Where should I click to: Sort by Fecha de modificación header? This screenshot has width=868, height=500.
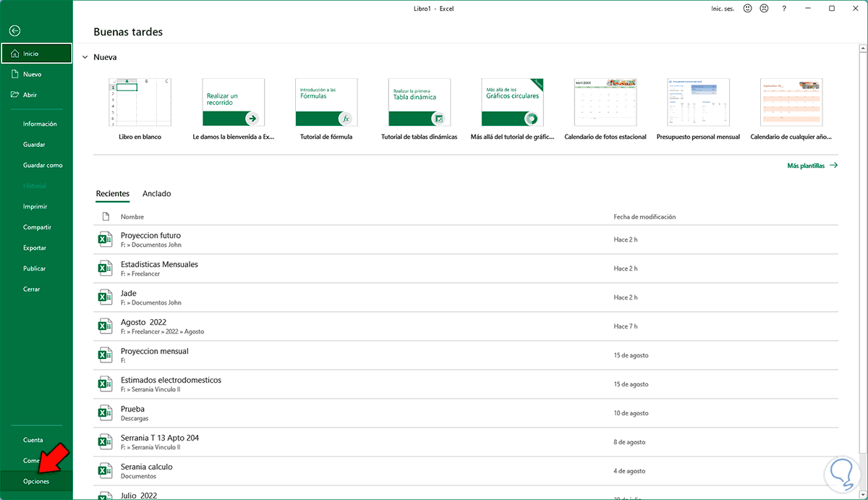click(x=644, y=217)
